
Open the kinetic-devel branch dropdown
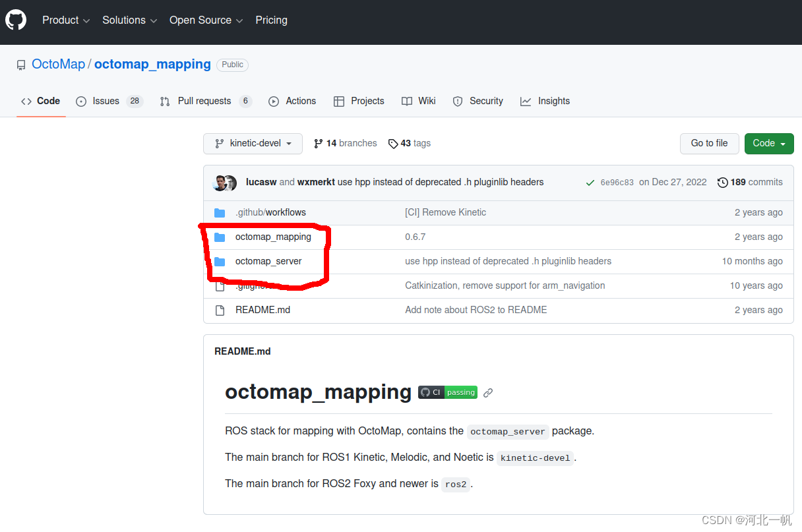[253, 144]
